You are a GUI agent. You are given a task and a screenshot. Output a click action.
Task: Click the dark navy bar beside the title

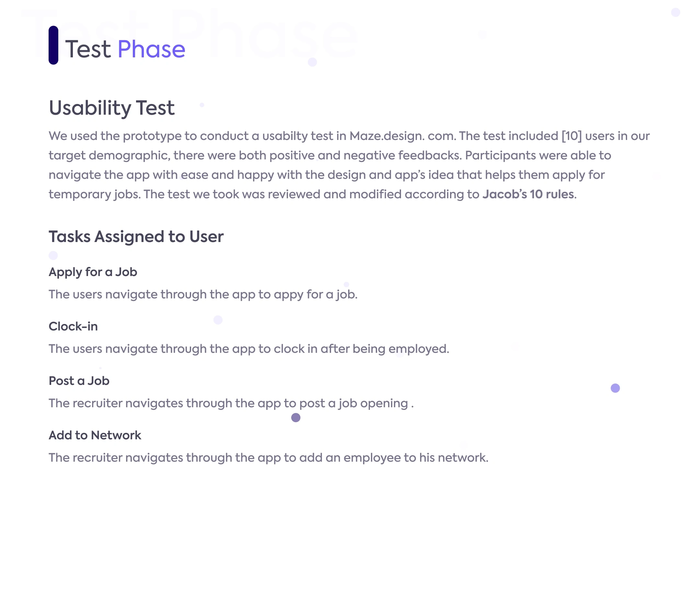[53, 45]
